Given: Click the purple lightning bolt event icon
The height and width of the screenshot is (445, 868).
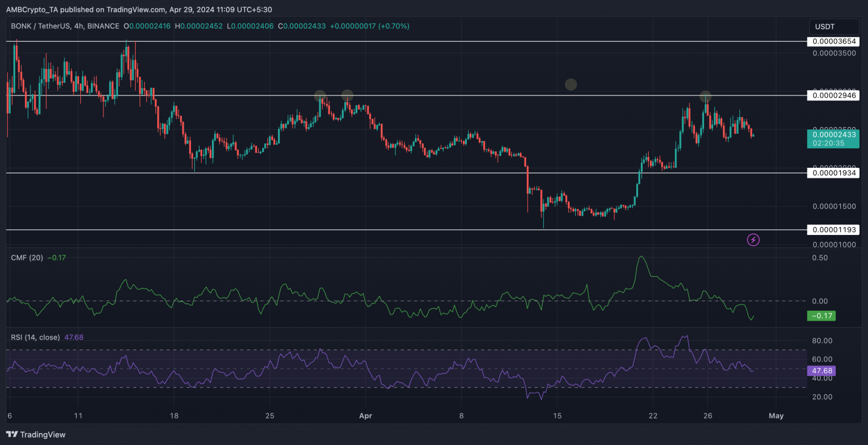Looking at the screenshot, I should coord(753,240).
